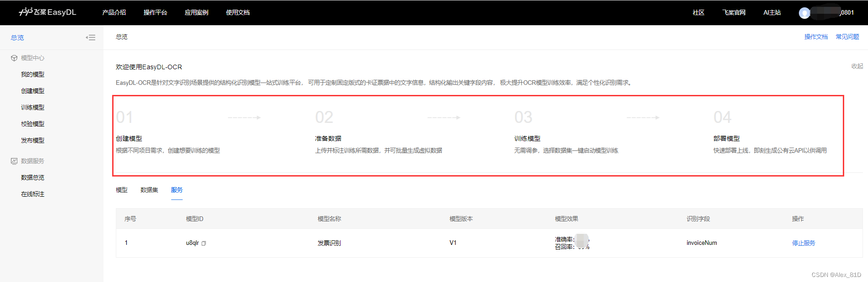Click model version V1 cell
Screen dimensions: 868x282
point(453,243)
